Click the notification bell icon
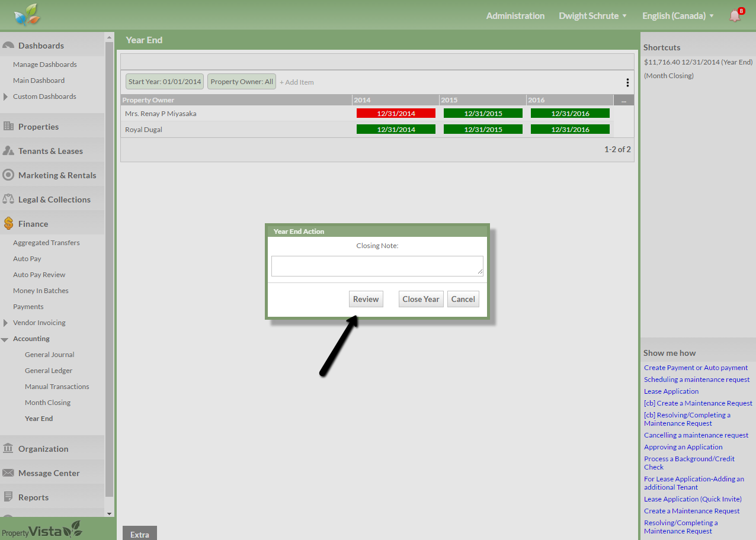Viewport: 756px width, 540px height. tap(735, 16)
